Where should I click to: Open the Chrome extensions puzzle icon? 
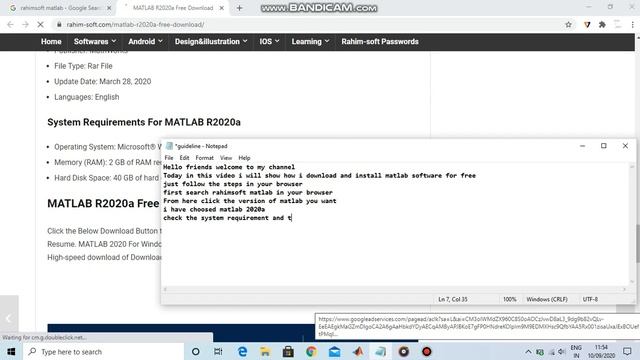[602, 24]
